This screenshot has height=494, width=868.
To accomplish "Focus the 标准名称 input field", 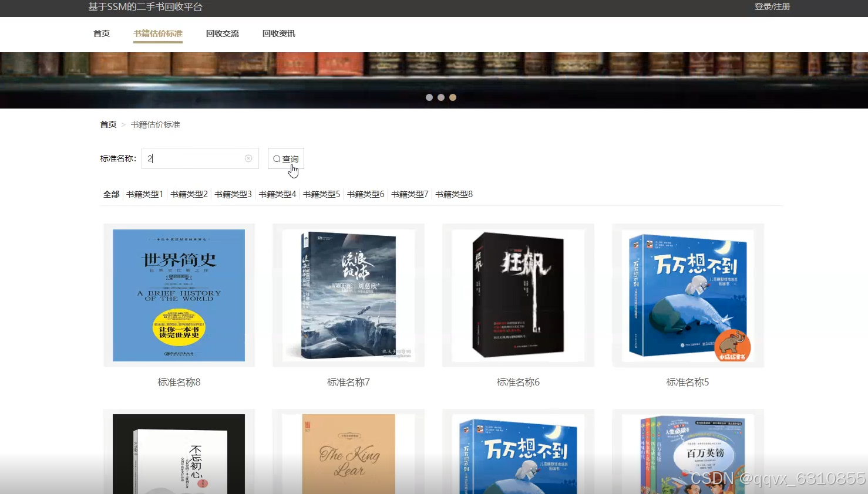I will click(200, 158).
